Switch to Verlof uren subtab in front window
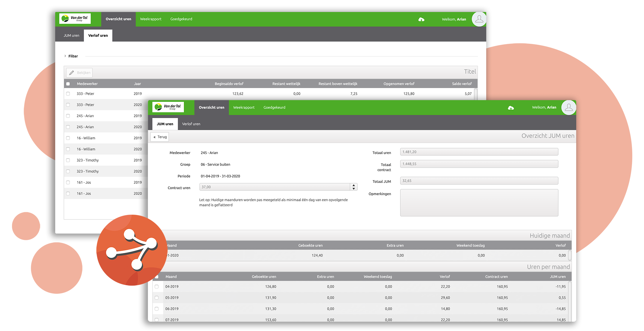Image resolution: width=644 pixels, height=331 pixels. pos(191,124)
